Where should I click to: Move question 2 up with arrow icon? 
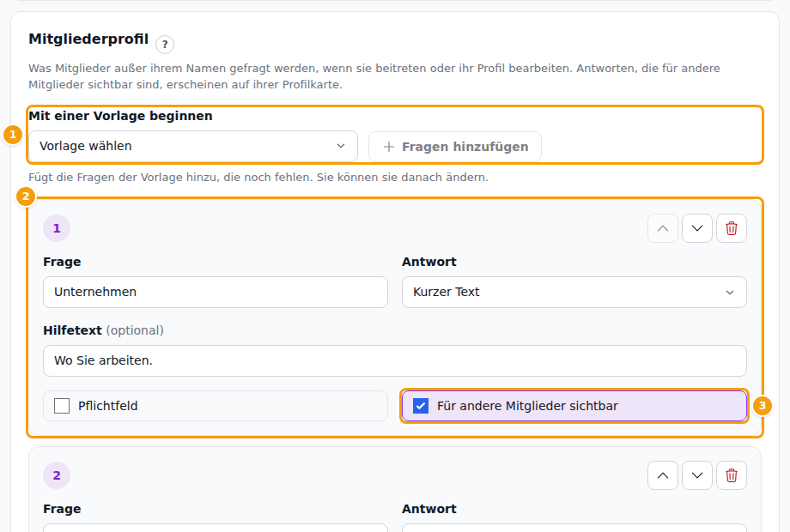tap(663, 475)
